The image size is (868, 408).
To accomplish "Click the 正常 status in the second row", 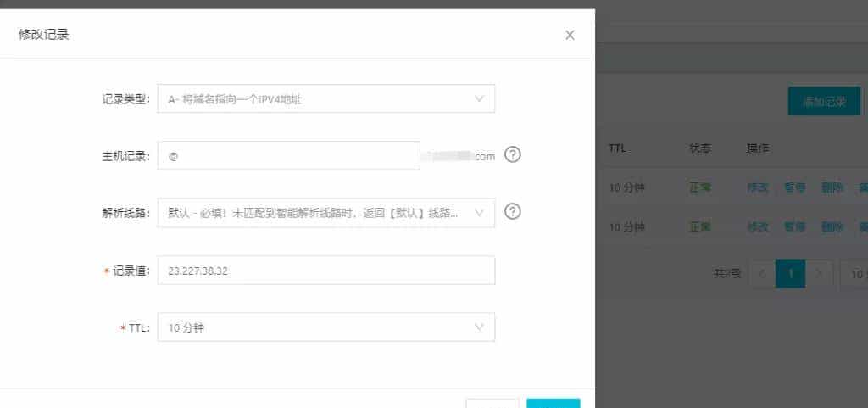I will tap(699, 227).
